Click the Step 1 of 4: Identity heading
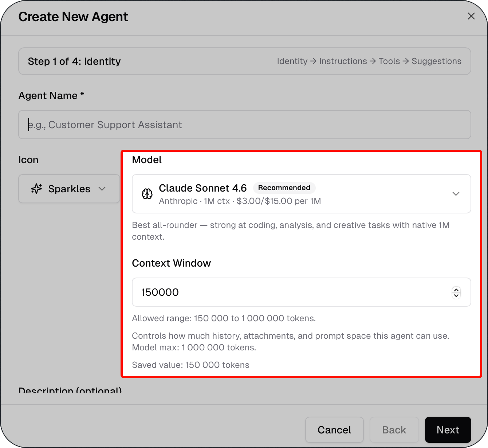 click(x=74, y=61)
